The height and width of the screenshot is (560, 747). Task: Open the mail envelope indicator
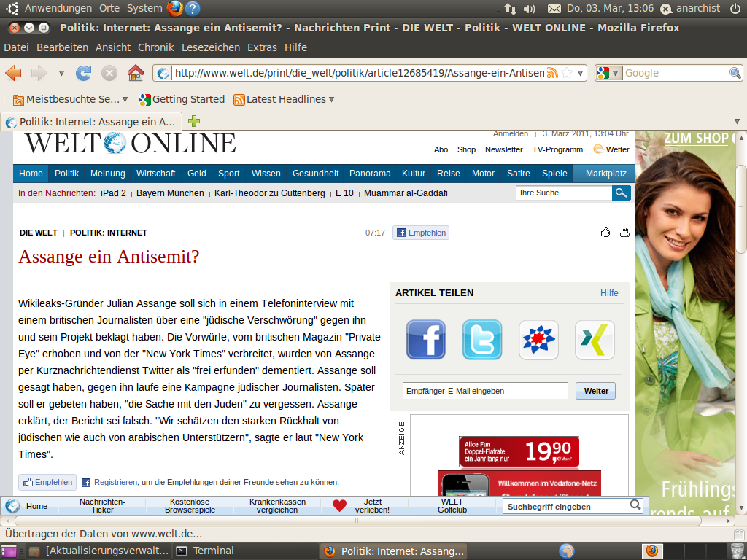554,9
